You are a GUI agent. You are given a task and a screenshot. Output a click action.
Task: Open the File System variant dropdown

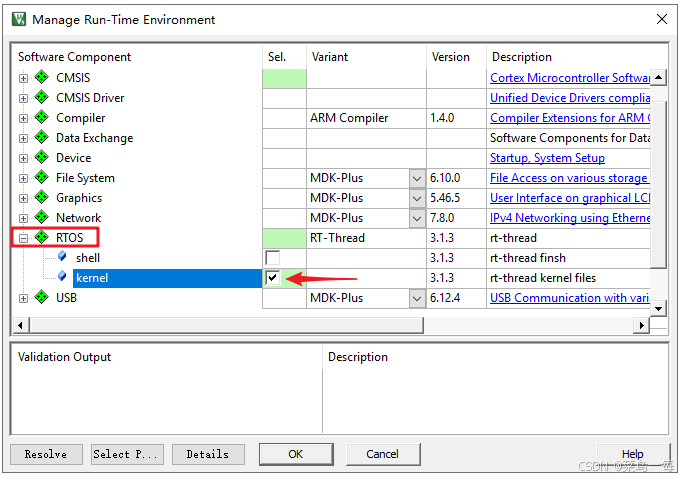417,178
